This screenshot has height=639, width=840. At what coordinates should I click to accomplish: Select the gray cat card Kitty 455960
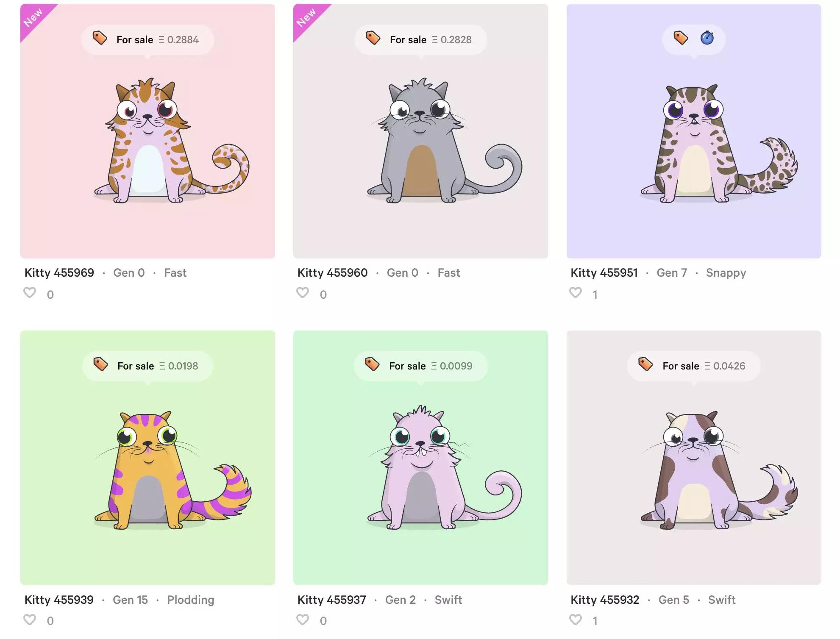pos(421,131)
